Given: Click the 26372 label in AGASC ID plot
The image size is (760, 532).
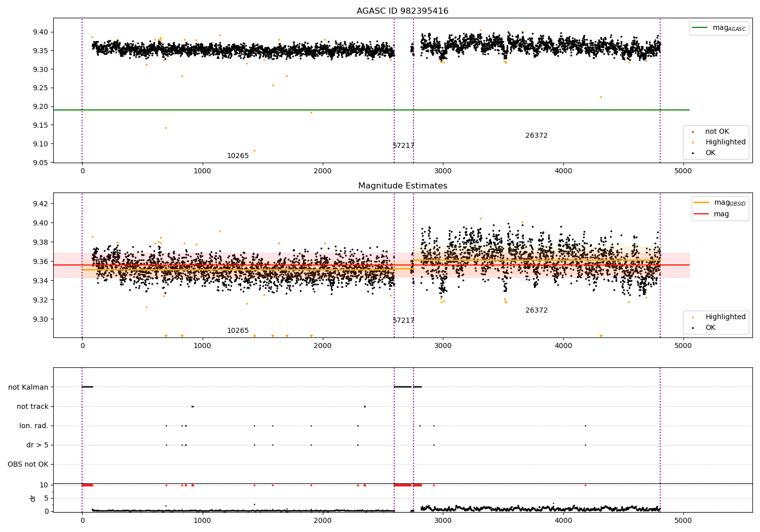Looking at the screenshot, I should 536,136.
